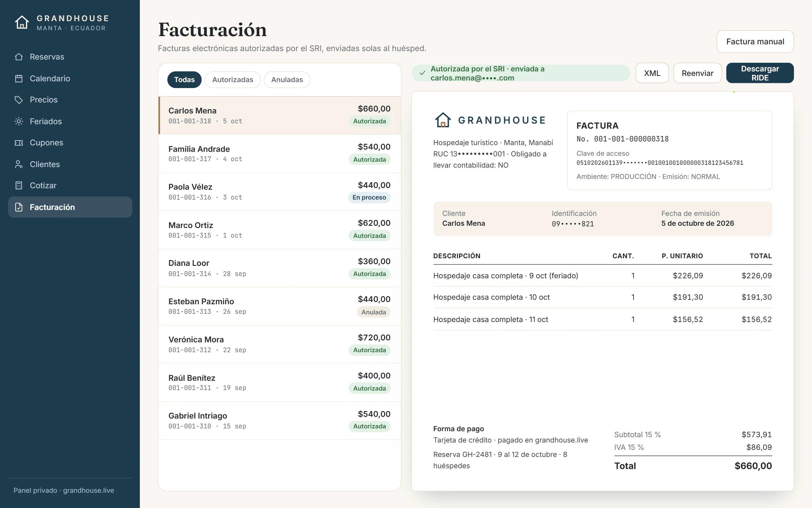
Task: Click the $191,30 unit price
Action: click(688, 297)
